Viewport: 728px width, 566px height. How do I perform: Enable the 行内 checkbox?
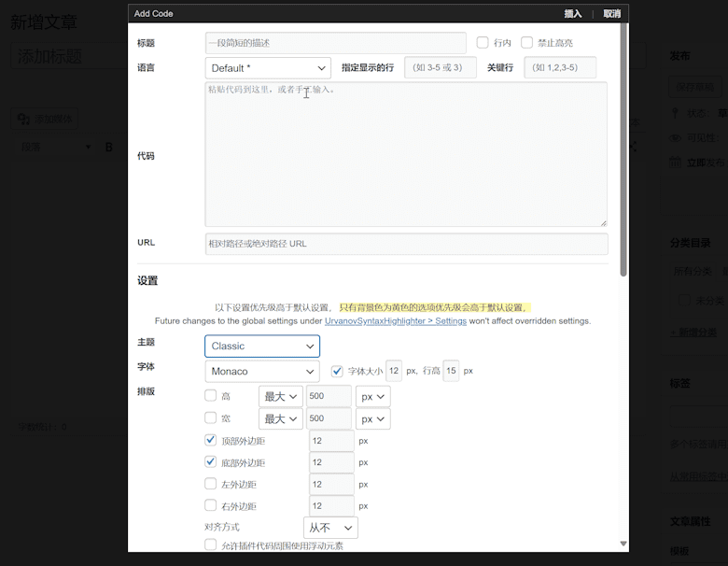[x=483, y=43]
